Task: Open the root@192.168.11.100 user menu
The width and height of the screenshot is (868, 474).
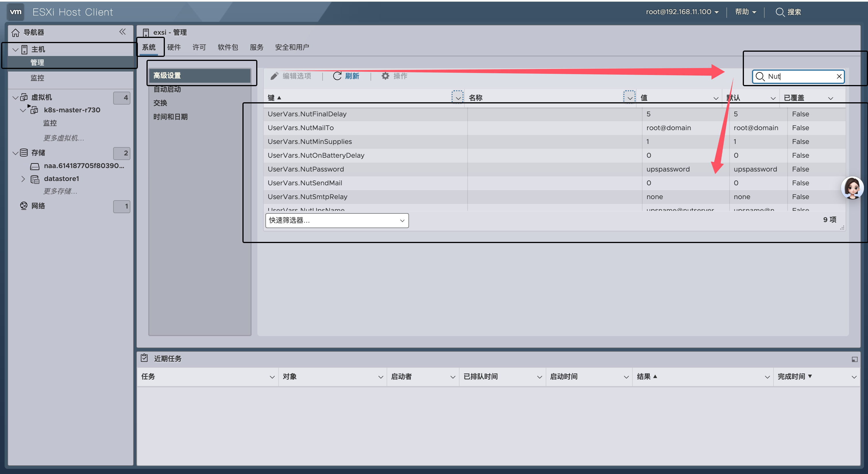Action: pyautogui.click(x=682, y=12)
